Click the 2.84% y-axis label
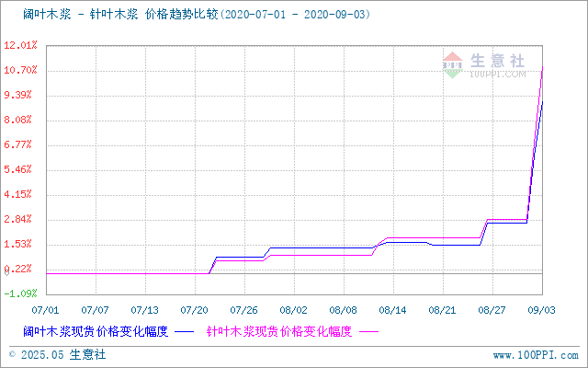588x368 pixels. click(17, 219)
